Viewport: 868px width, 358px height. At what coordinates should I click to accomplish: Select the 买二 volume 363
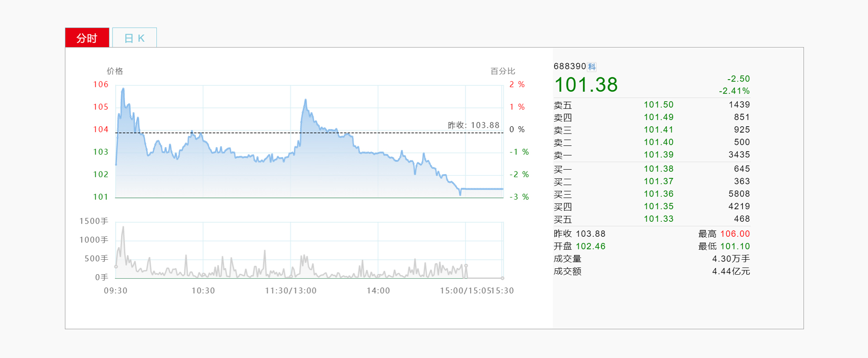coord(742,181)
